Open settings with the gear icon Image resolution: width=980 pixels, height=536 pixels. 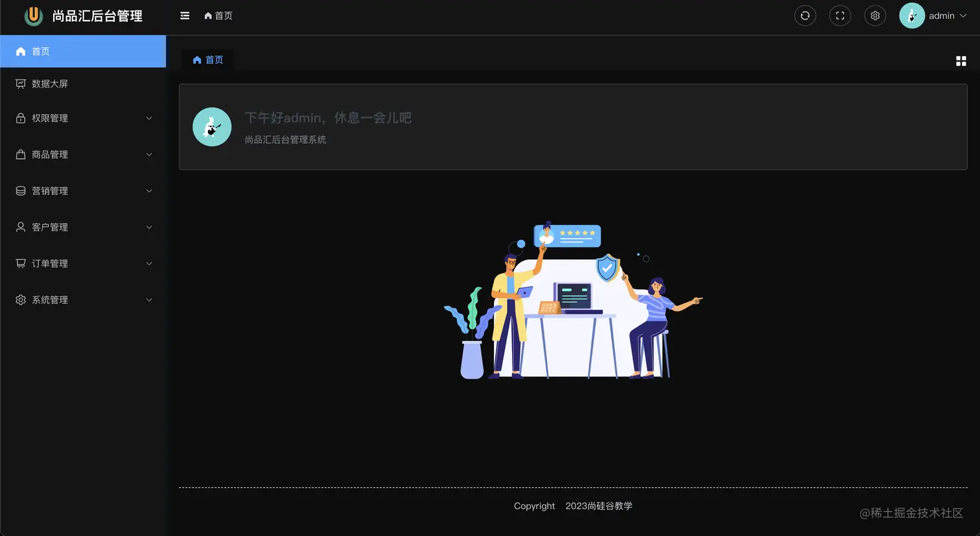(875, 16)
